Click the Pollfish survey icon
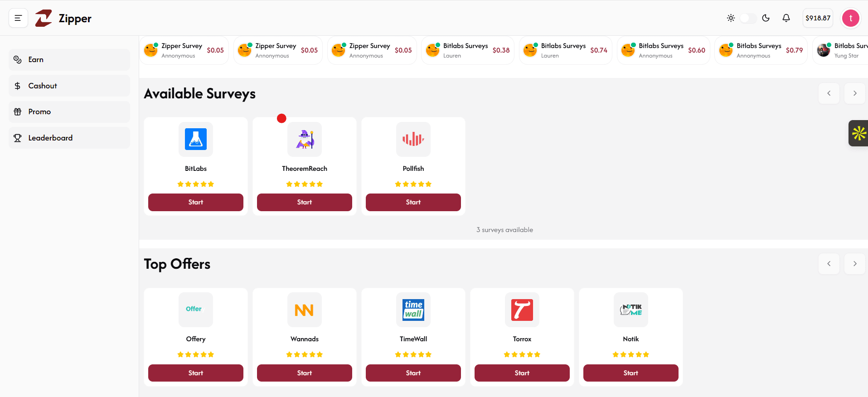The image size is (868, 397). click(413, 139)
